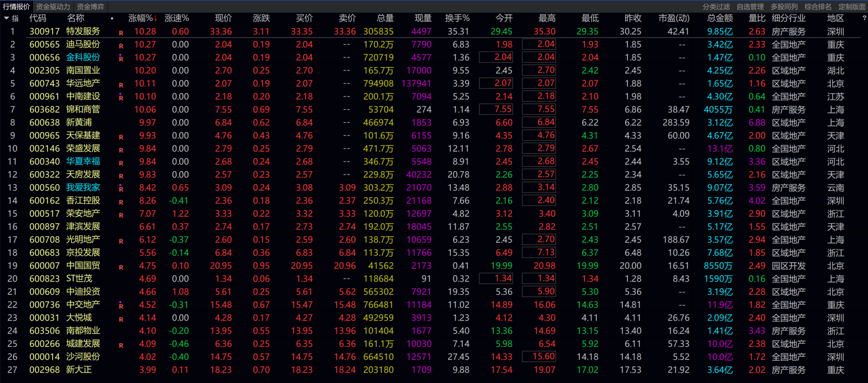Click 新黄浦 P/E value 283.59

coord(676,123)
